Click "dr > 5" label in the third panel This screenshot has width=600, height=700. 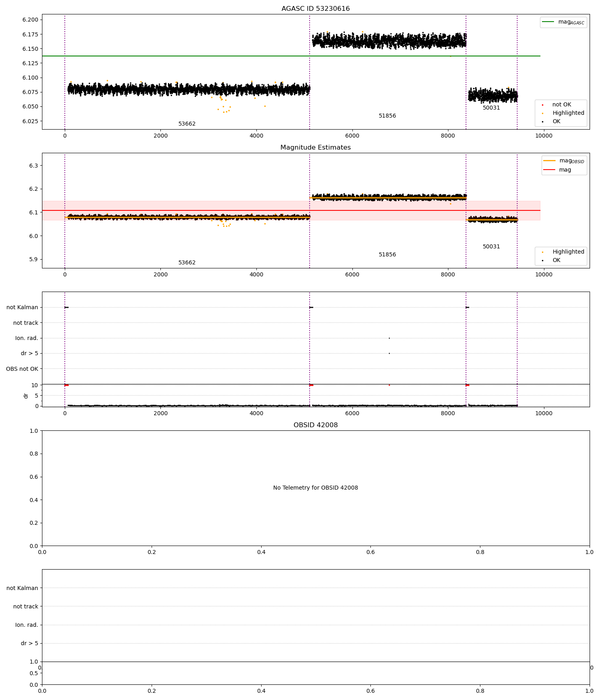tap(30, 354)
